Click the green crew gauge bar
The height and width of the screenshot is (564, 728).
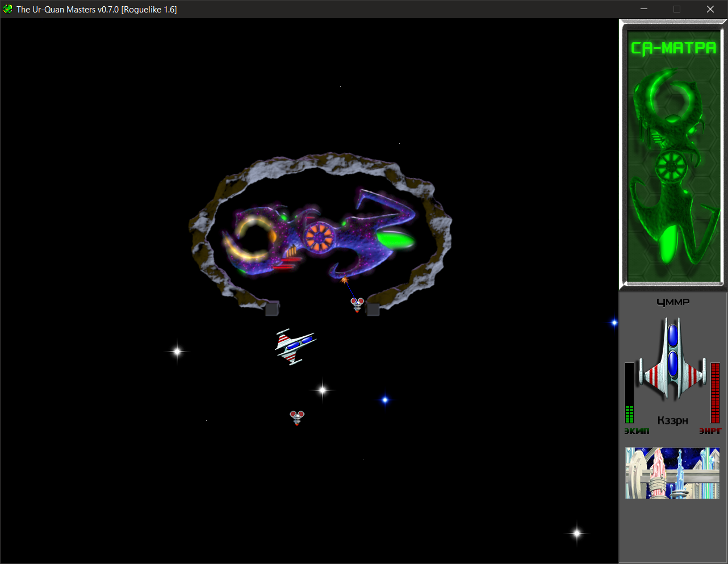(629, 393)
